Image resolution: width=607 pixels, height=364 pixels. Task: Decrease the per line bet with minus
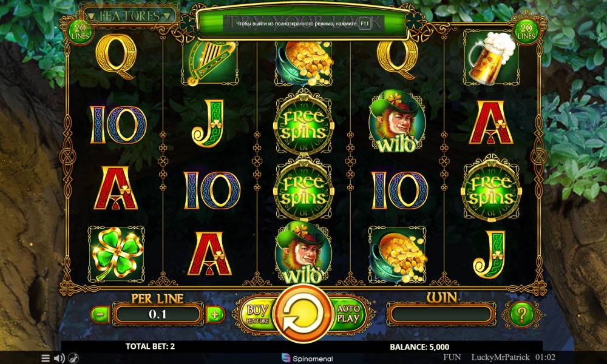(100, 314)
